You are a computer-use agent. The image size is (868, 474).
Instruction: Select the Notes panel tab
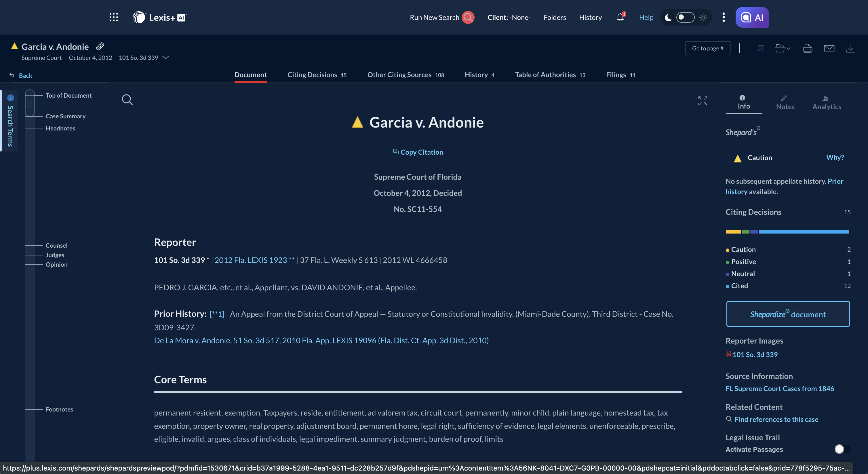(x=785, y=103)
